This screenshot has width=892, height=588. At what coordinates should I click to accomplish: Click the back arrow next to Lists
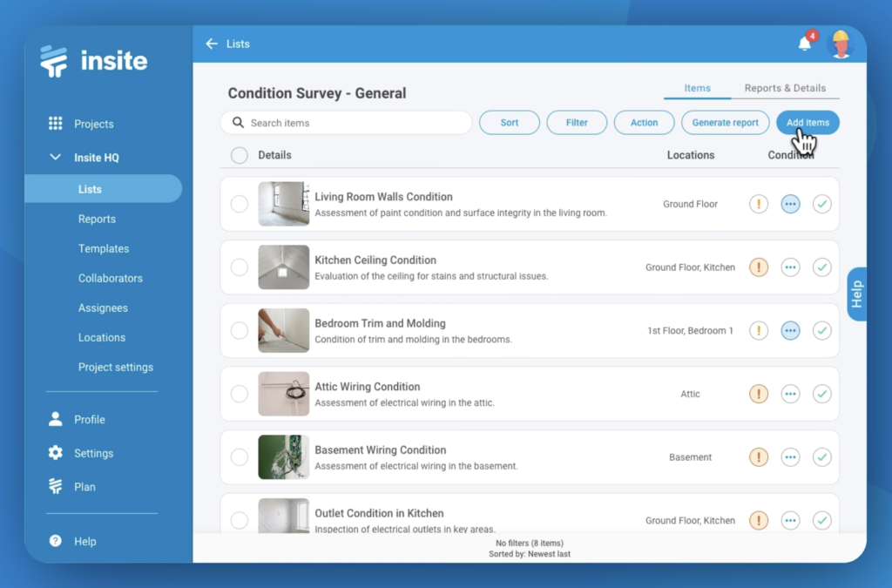pos(210,43)
